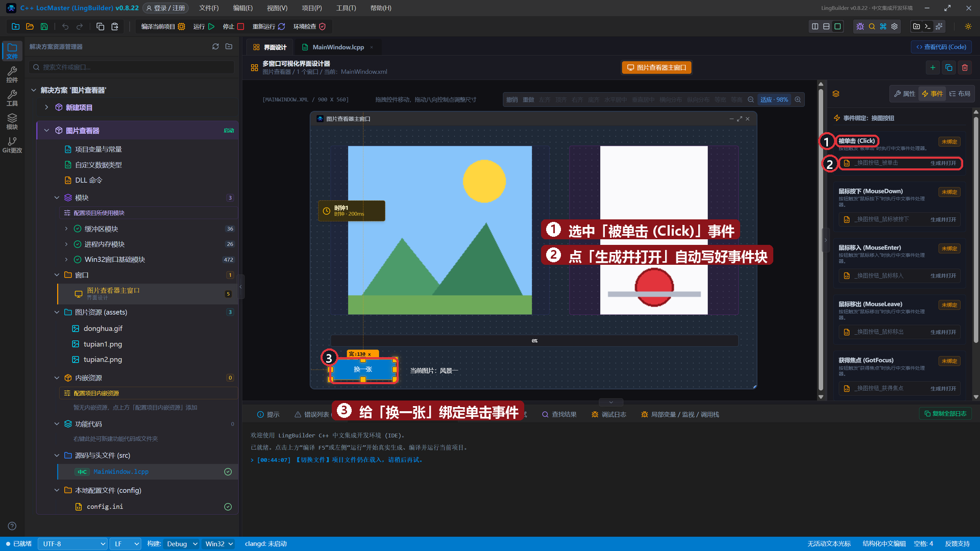
Task: Click 生成并打开 for the 鼠标按下 event
Action: 943,219
